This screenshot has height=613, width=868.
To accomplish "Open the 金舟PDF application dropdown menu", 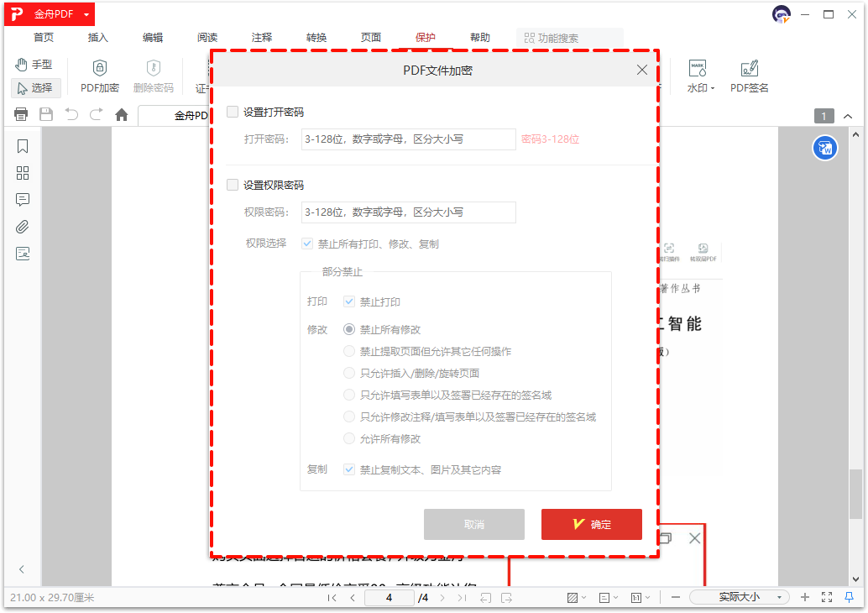I will [87, 14].
